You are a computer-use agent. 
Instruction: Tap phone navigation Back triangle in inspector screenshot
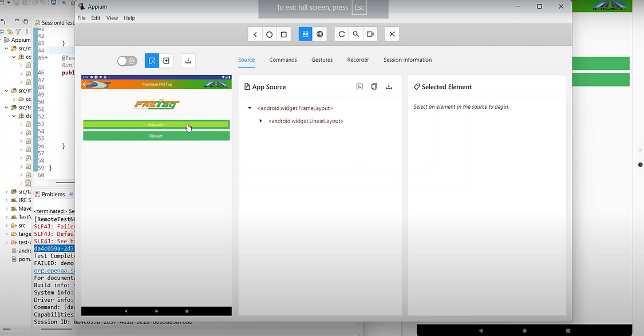pos(126,311)
